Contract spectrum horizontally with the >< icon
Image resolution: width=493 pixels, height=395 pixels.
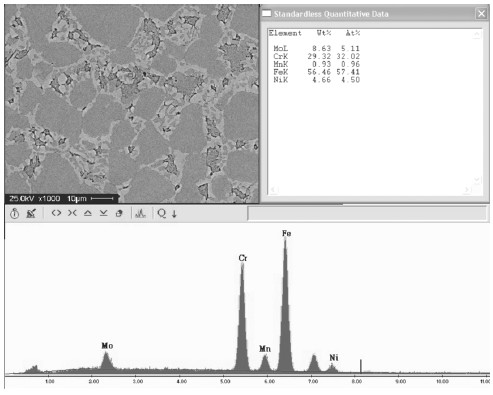[72, 213]
